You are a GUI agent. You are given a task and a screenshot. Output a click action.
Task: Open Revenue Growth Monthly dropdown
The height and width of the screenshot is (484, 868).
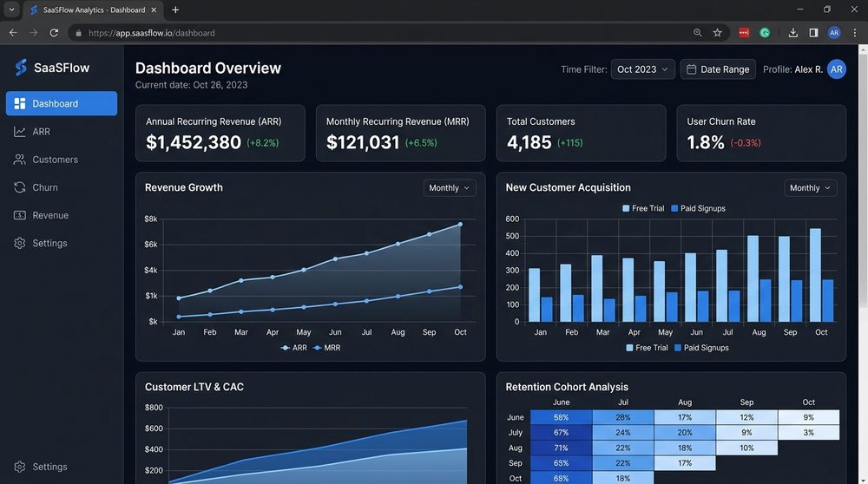450,188
